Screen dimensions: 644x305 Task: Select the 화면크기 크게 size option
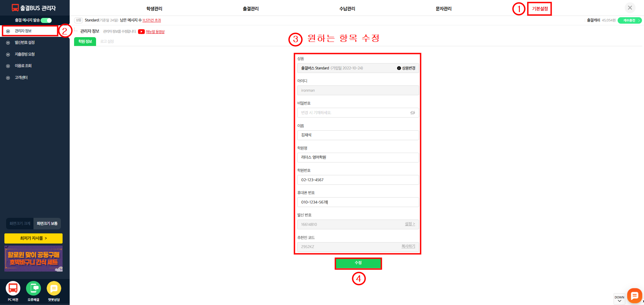coord(20,224)
